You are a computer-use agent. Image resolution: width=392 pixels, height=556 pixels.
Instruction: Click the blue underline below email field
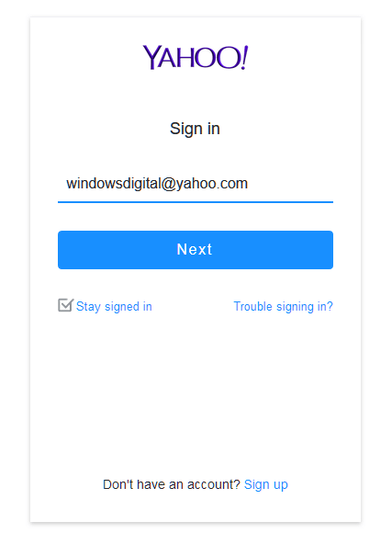(x=196, y=202)
